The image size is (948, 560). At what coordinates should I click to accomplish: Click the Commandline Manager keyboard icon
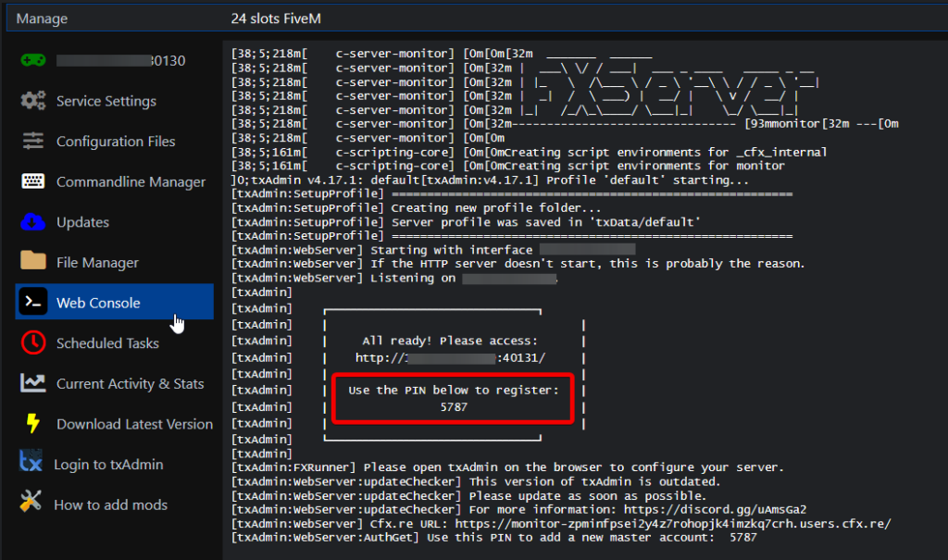[x=32, y=181]
